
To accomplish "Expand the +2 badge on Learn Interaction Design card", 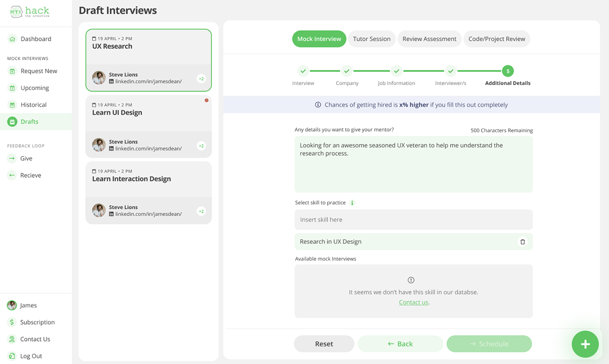I will pos(201,211).
